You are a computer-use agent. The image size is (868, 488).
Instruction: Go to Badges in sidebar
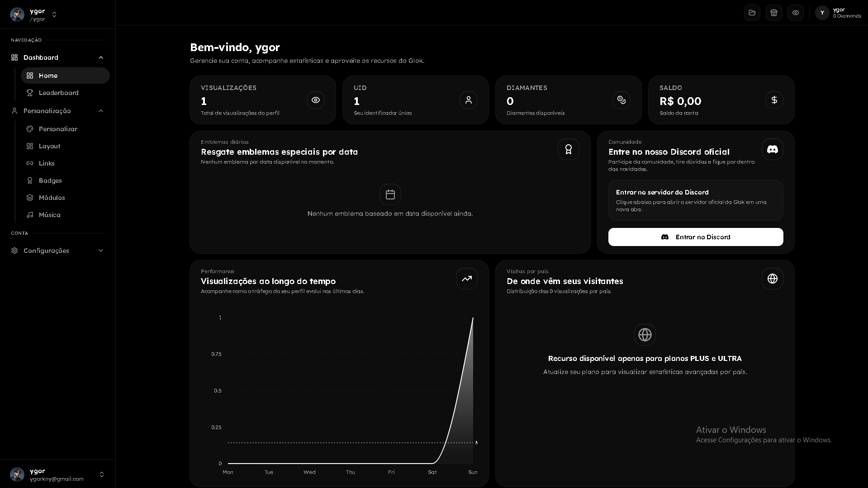[x=50, y=180]
